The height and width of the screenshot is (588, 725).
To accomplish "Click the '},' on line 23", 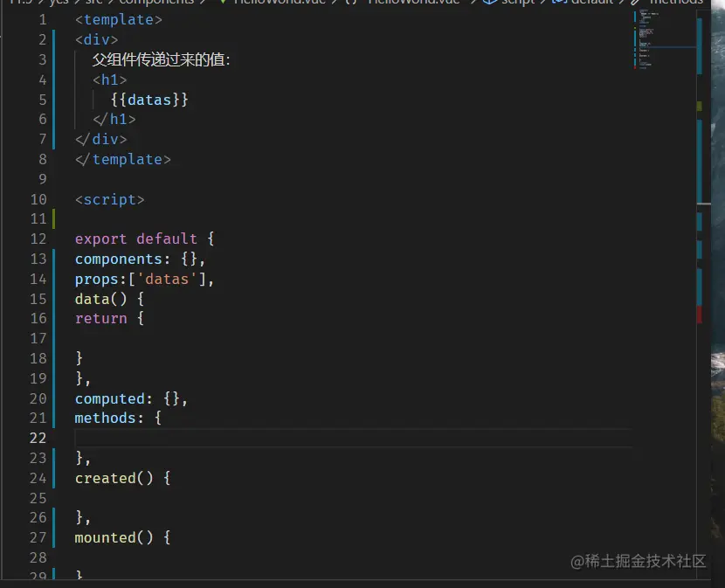I will pos(83,458).
